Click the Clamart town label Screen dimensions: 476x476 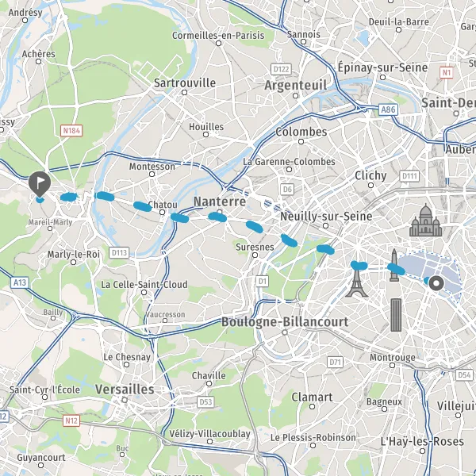(312, 397)
